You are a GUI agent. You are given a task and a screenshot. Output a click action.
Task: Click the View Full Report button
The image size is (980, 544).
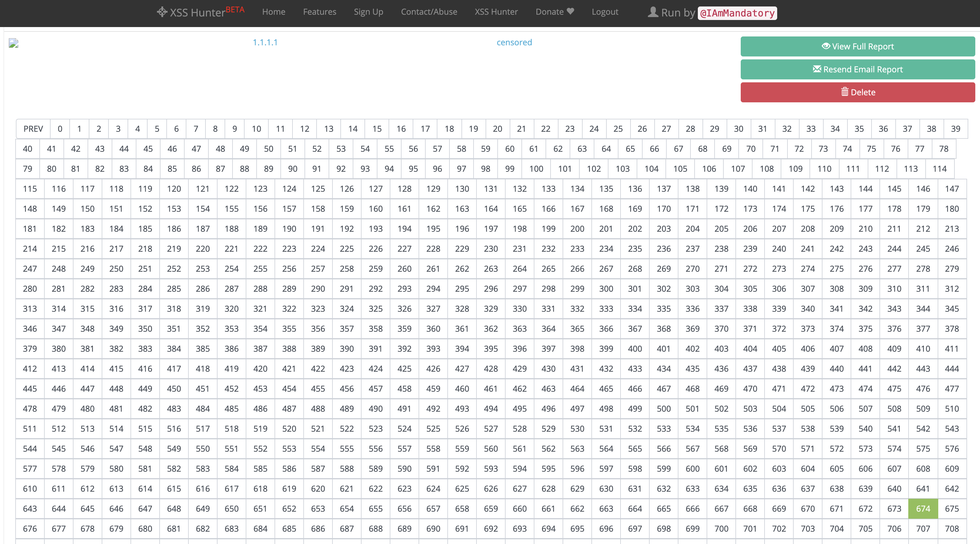[859, 46]
